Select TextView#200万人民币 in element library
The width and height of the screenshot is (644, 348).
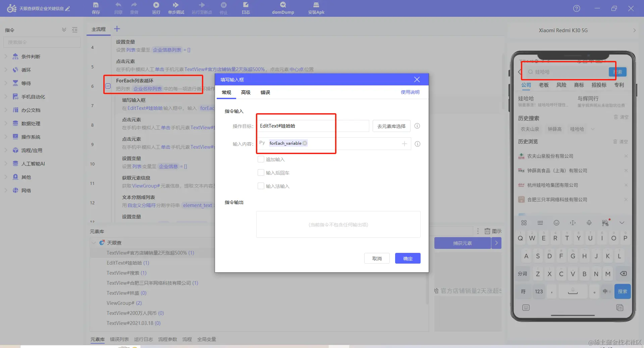pyautogui.click(x=135, y=313)
